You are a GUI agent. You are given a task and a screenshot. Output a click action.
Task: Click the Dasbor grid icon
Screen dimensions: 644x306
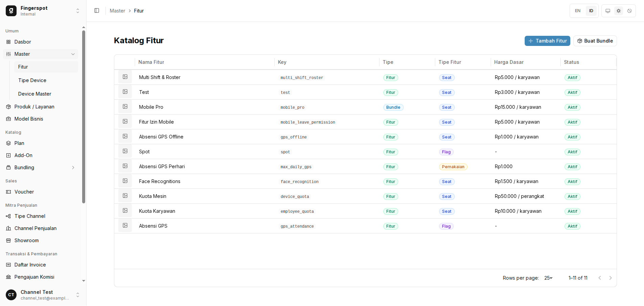pyautogui.click(x=8, y=42)
